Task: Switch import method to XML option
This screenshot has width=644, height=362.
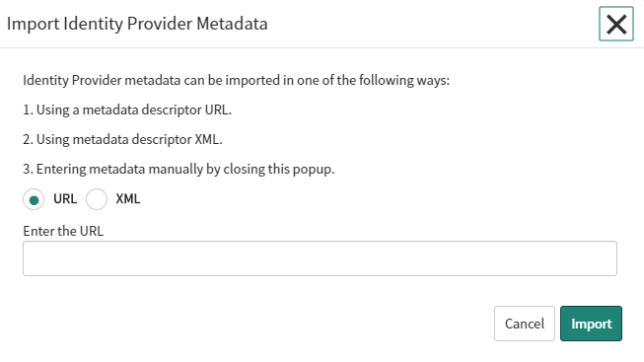Action: (97, 199)
